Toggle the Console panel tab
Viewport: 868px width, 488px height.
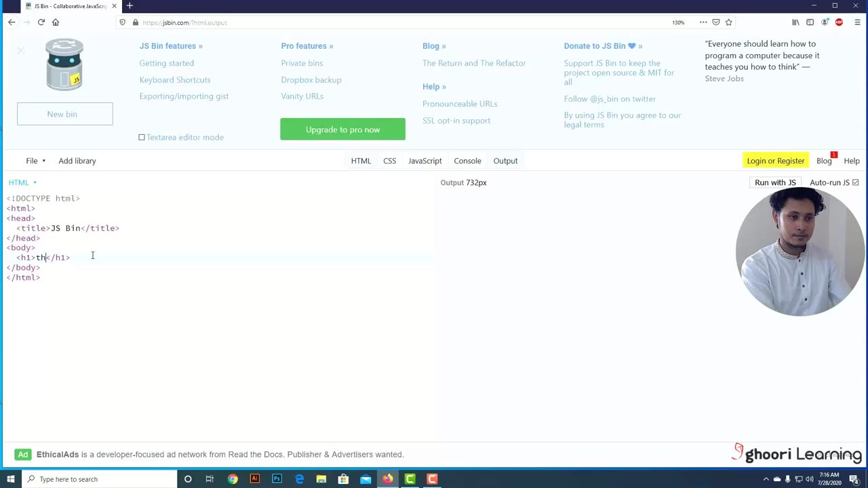click(467, 161)
